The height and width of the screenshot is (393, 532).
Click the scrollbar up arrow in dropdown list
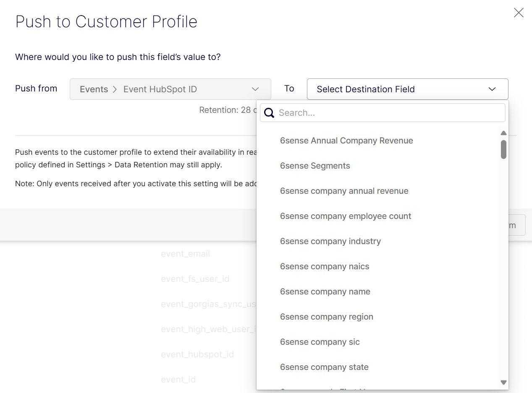[x=503, y=133]
